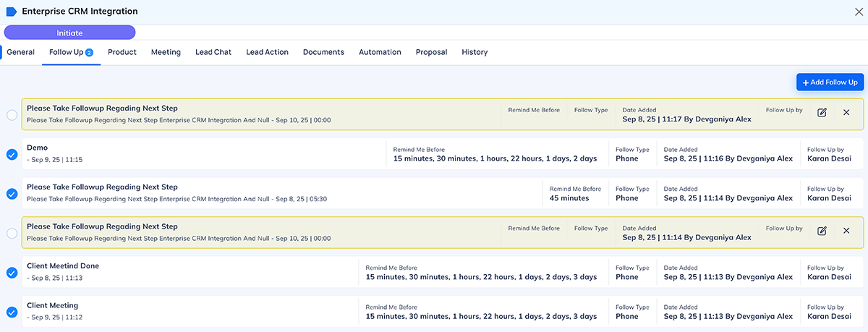This screenshot has height=332, width=868.
Task: Edit the first pending followup with pencil icon
Action: pos(822,113)
